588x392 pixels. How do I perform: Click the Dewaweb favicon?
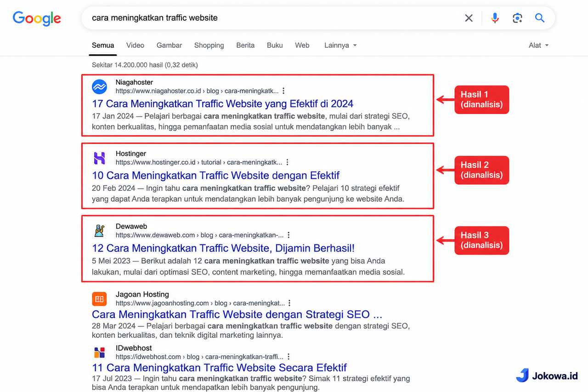pyautogui.click(x=99, y=230)
